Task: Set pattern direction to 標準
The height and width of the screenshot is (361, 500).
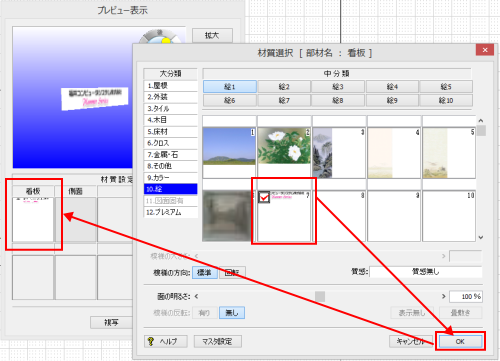Action: (x=205, y=272)
